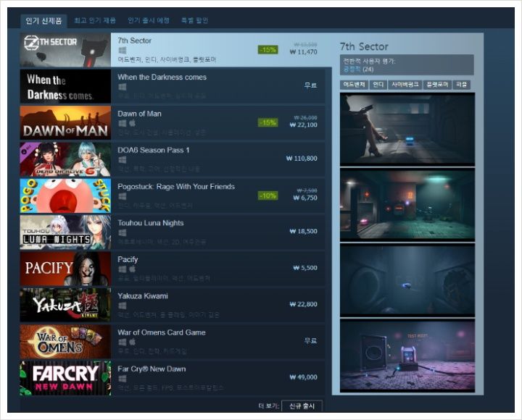Click the -15% discount badge for Dawn of Man
The height and width of the screenshot is (420, 522).
click(x=268, y=122)
